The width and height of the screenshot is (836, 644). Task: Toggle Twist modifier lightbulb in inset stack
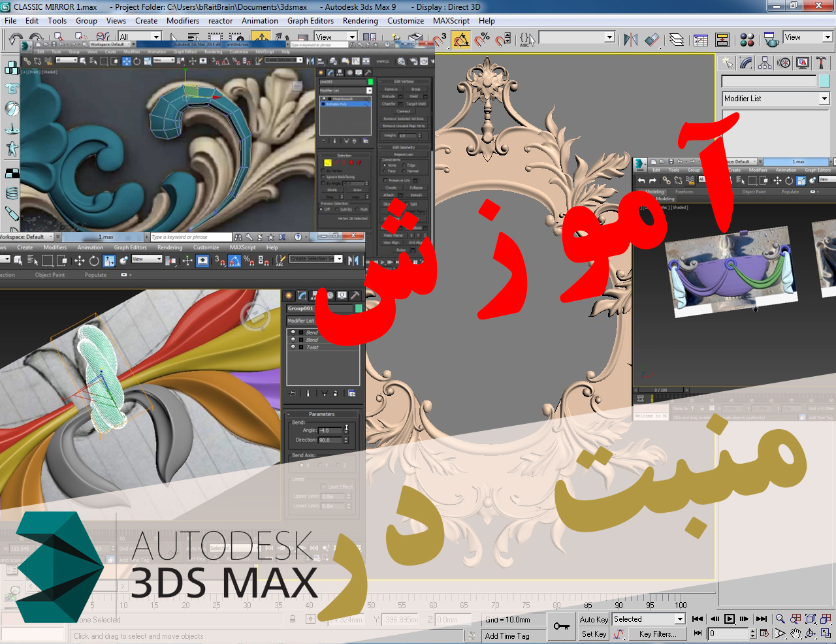tap(293, 347)
